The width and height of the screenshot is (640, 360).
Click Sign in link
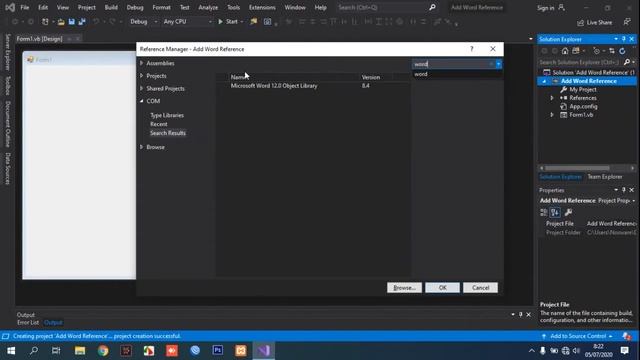(x=546, y=8)
